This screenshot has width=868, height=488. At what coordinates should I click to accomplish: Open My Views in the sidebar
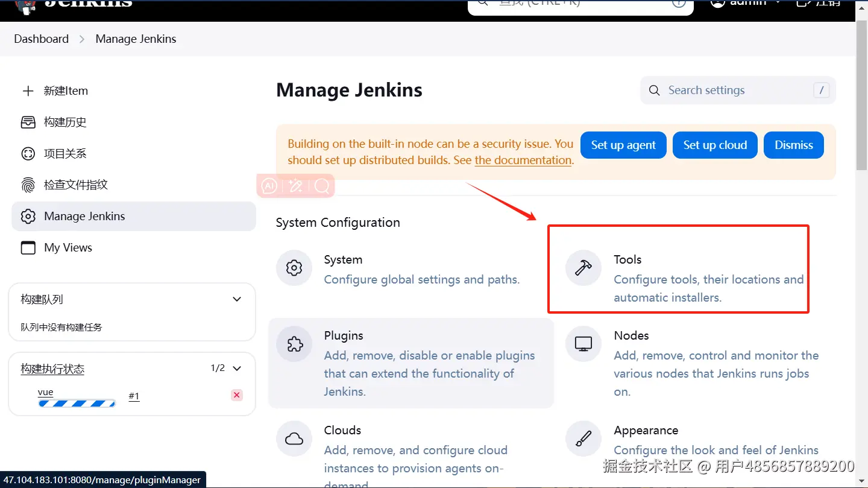coord(134,248)
